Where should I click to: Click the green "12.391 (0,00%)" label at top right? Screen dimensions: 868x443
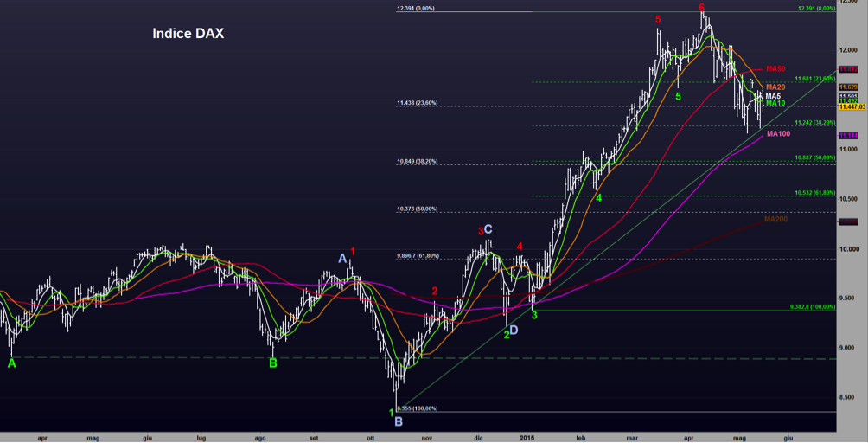[816, 9]
